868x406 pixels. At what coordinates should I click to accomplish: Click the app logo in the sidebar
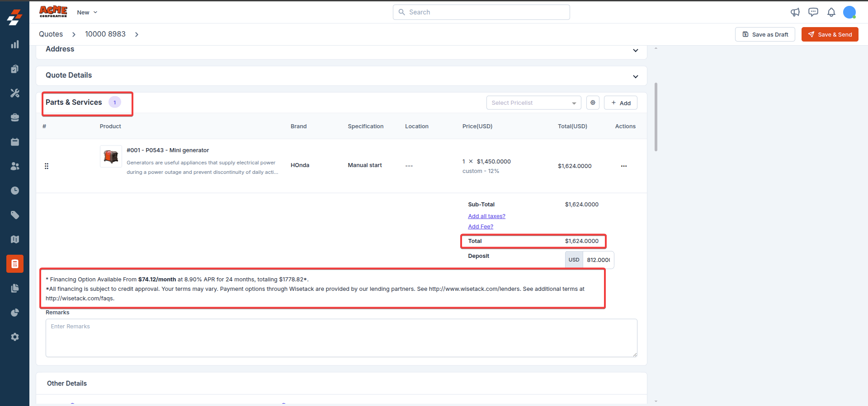15,17
